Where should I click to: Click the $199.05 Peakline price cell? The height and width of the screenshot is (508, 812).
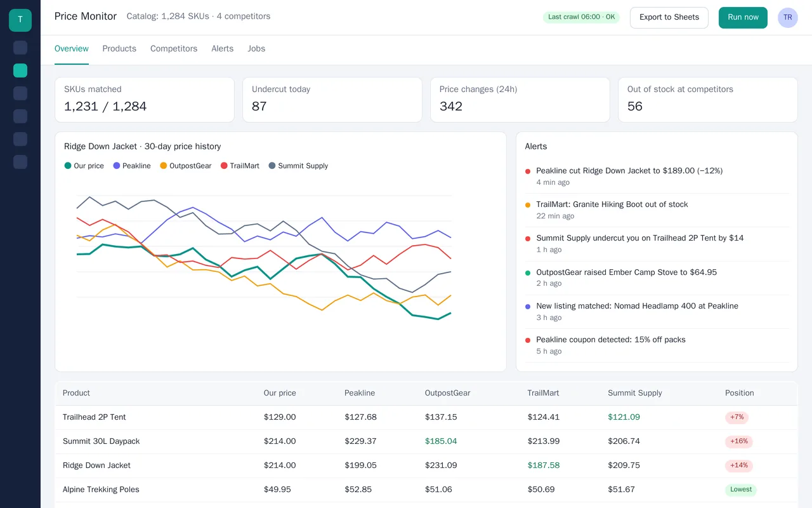360,465
